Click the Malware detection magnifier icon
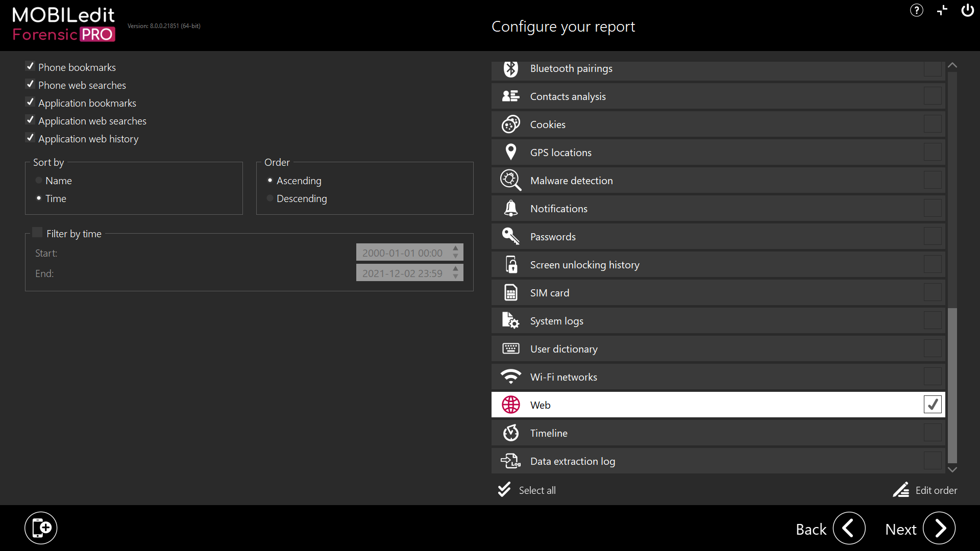The width and height of the screenshot is (980, 551). click(510, 181)
